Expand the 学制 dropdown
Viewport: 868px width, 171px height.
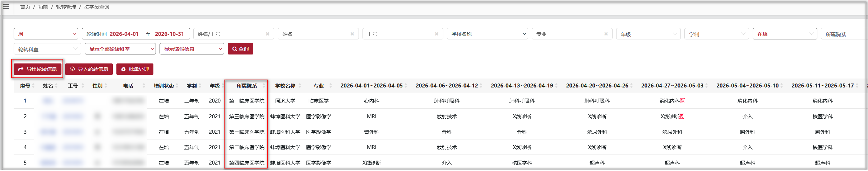[717, 34]
